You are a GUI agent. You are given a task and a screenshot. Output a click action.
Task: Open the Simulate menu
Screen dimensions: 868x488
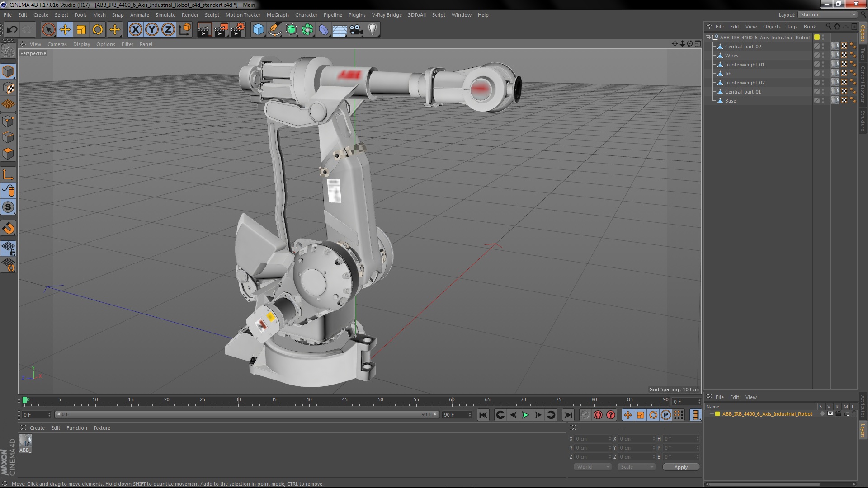click(165, 15)
